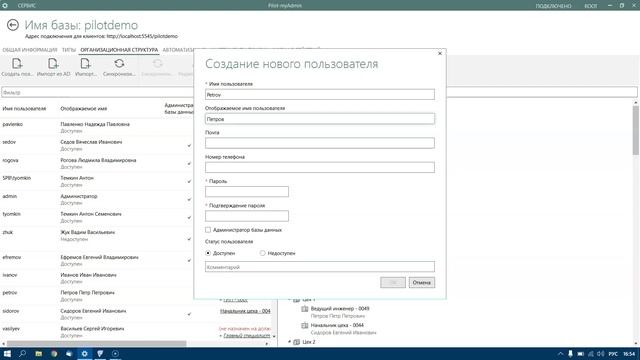640x360 pixels.
Task: Click into the Пароль field
Action: click(x=247, y=191)
